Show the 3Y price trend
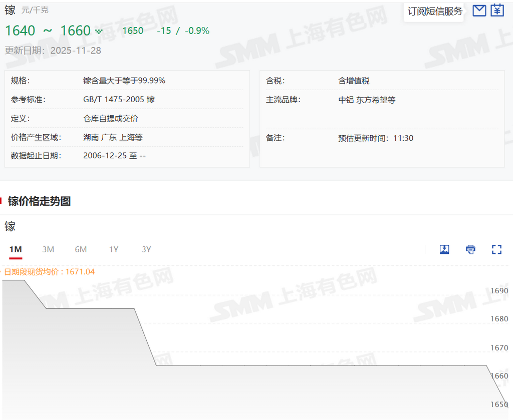 [146, 249]
